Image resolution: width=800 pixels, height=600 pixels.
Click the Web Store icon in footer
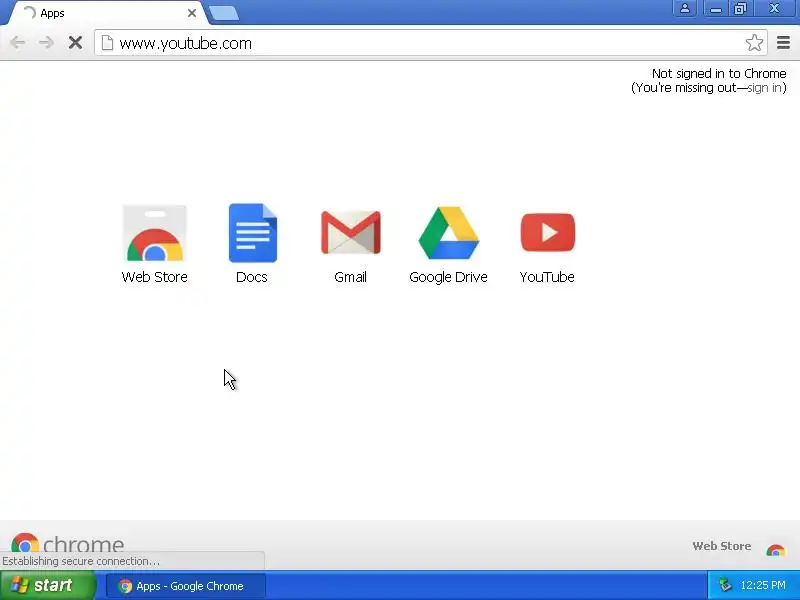click(x=776, y=549)
